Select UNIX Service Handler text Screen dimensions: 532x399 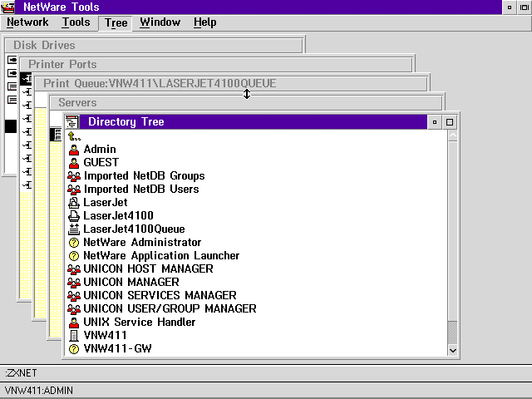tap(140, 322)
